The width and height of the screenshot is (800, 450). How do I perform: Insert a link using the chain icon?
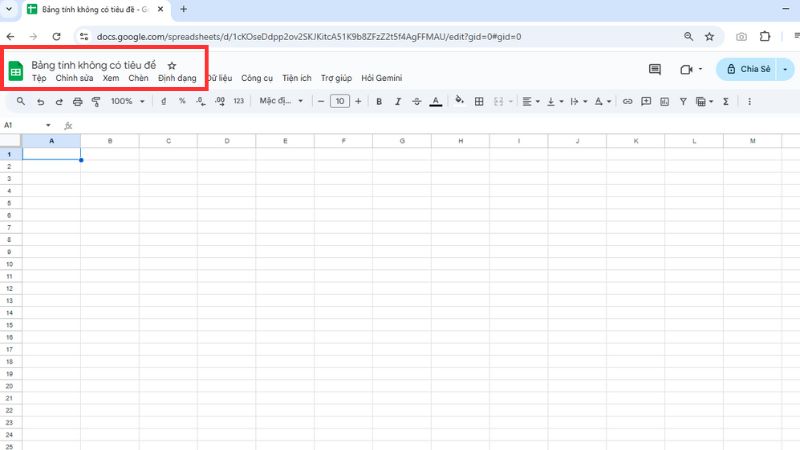(627, 101)
